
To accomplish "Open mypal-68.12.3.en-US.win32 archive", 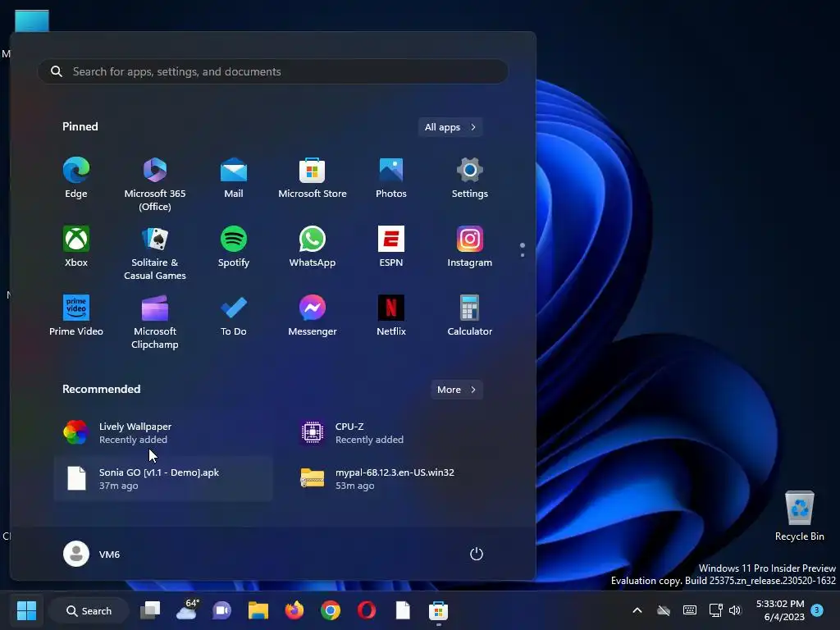I will 399,479.
